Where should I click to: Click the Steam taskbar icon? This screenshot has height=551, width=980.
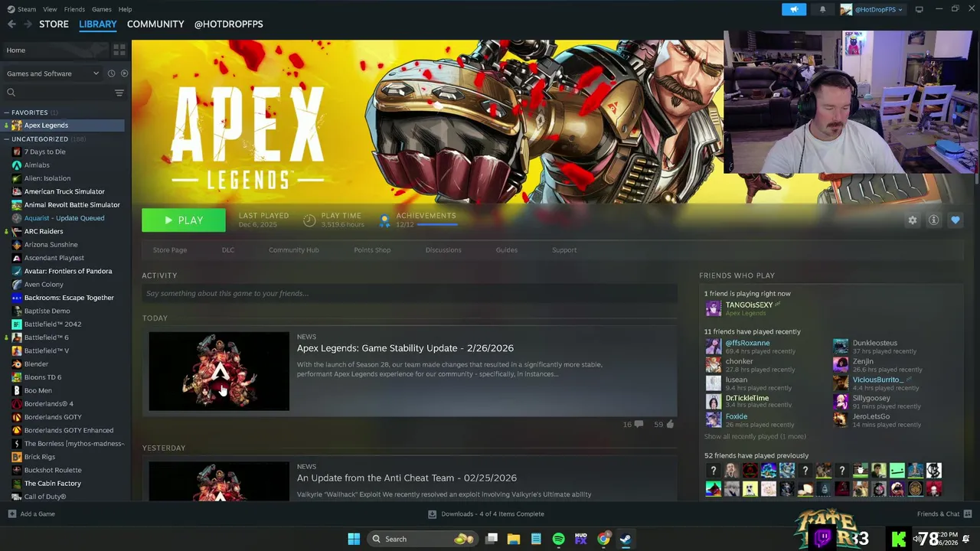tap(626, 539)
